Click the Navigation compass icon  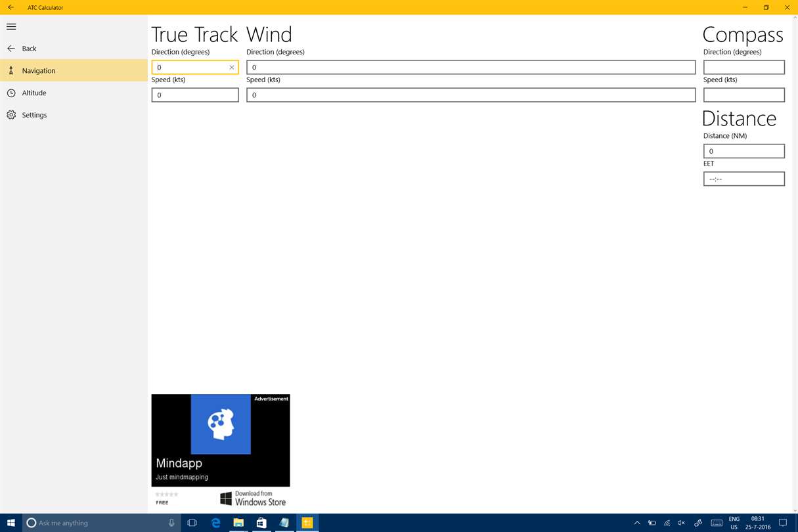coord(11,70)
